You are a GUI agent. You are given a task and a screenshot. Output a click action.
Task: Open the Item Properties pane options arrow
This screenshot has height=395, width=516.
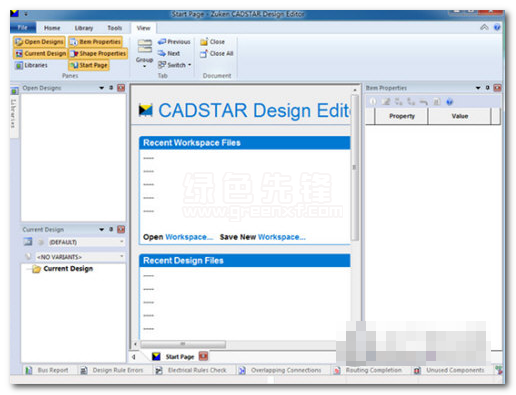478,88
